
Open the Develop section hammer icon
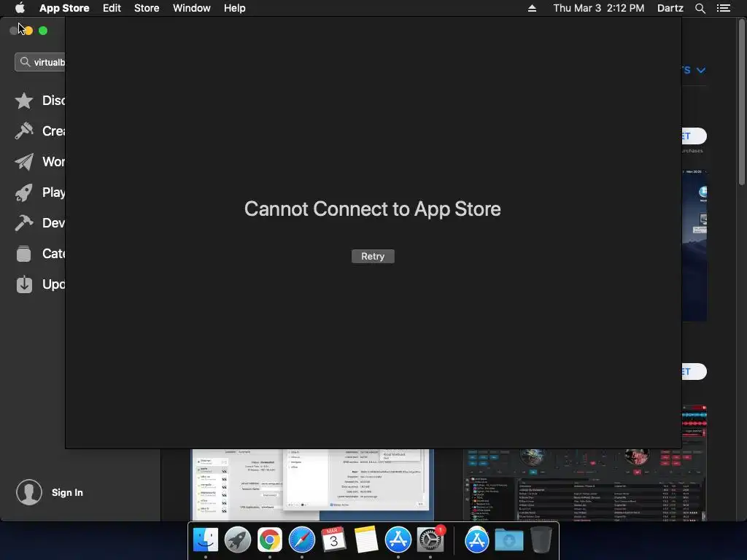24,223
